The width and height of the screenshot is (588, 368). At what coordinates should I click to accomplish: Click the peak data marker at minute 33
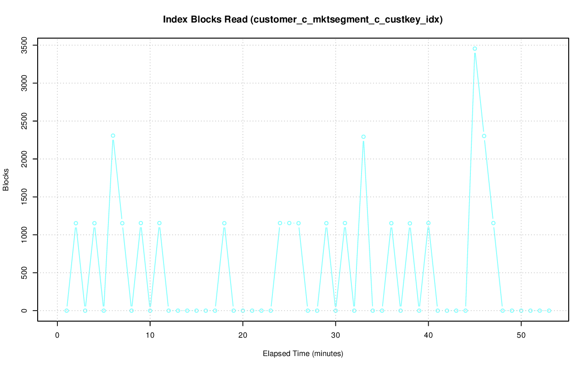(363, 137)
